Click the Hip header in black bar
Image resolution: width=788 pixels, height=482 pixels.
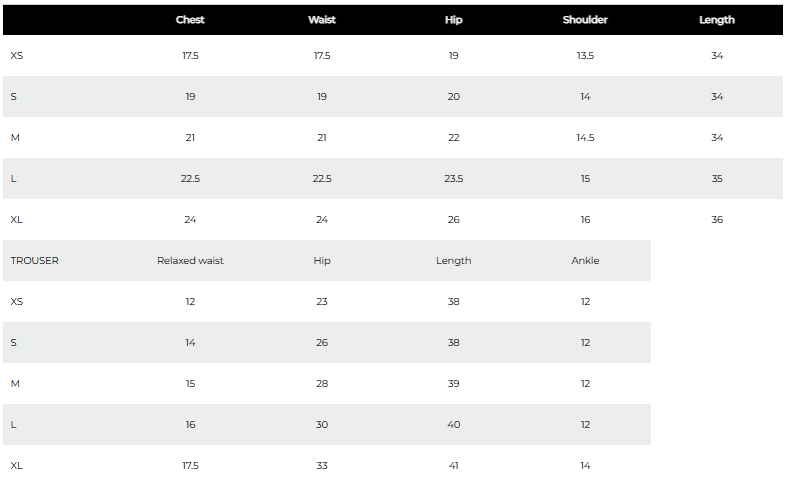[x=453, y=20]
